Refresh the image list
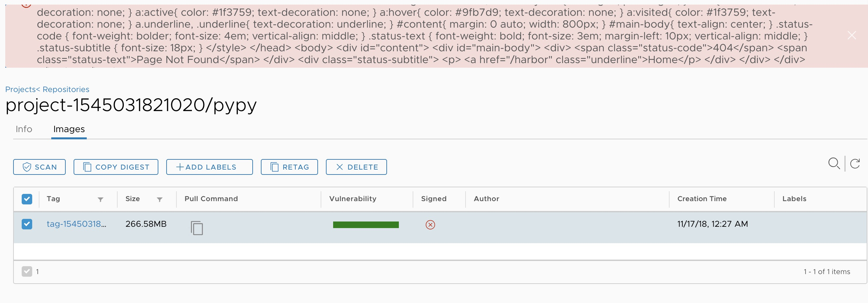 click(x=855, y=164)
